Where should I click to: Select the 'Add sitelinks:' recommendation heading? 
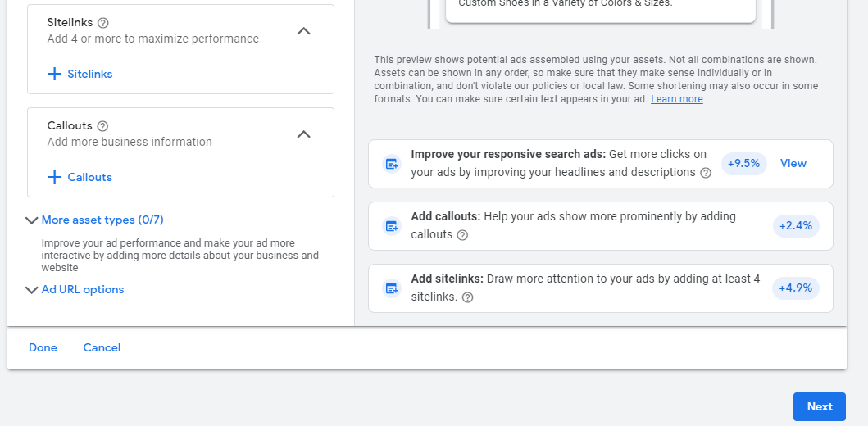(448, 279)
